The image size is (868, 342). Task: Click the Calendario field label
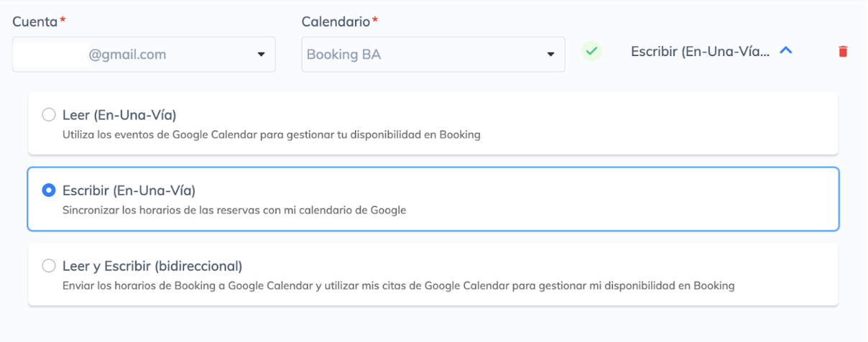pyautogui.click(x=336, y=22)
